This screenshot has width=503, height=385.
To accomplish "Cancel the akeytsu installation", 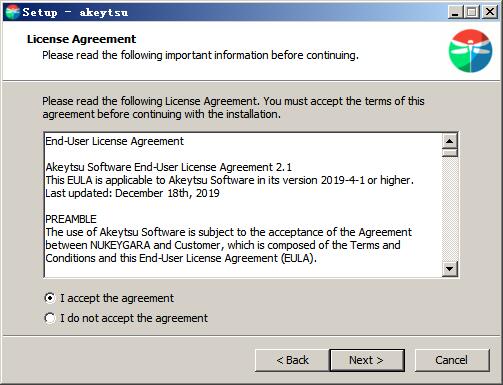I will [452, 360].
